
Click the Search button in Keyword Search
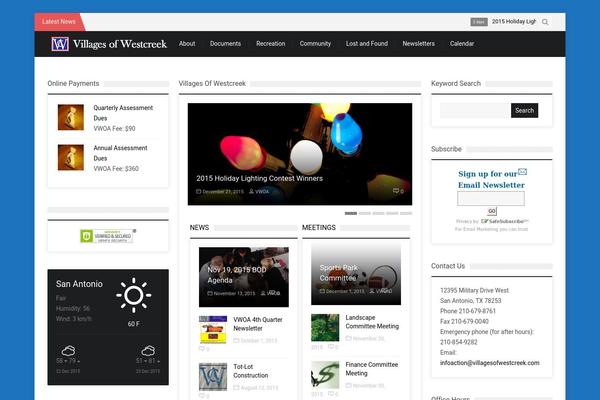pyautogui.click(x=524, y=111)
